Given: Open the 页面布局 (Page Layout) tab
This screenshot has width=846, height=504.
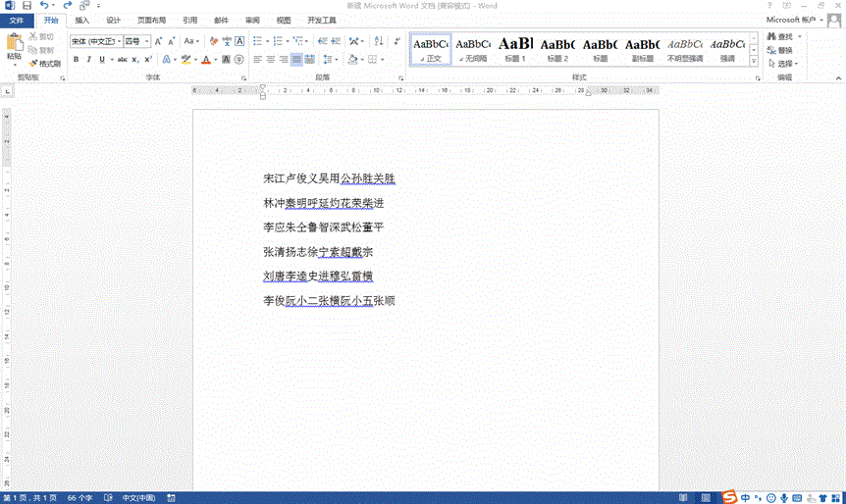Looking at the screenshot, I should click(151, 20).
